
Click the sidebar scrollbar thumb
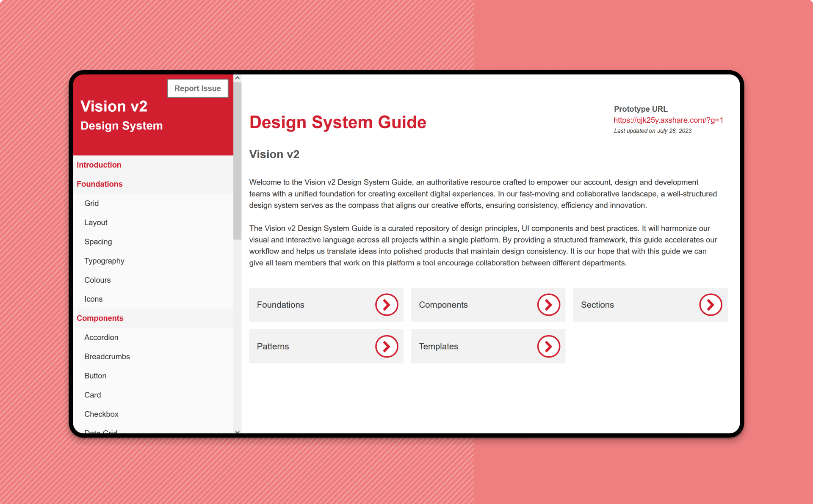click(238, 161)
